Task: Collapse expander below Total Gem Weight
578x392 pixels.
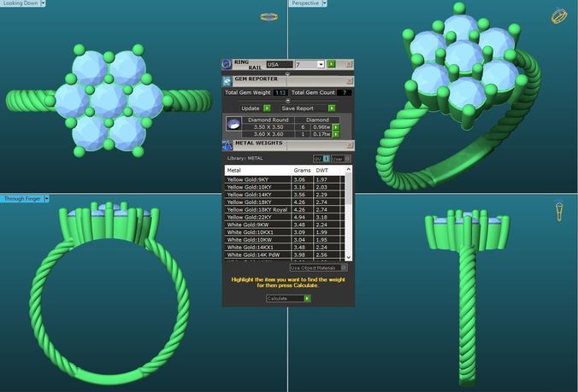Action: tap(288, 101)
